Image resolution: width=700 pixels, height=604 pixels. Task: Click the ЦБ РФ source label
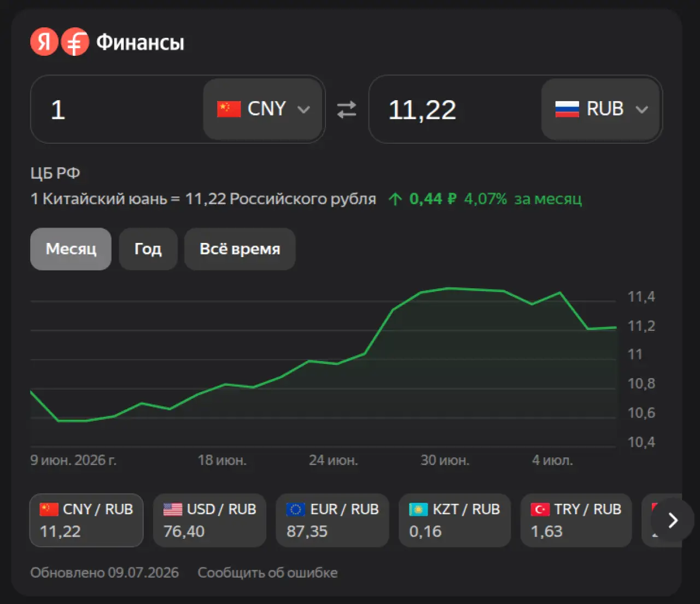tap(55, 173)
